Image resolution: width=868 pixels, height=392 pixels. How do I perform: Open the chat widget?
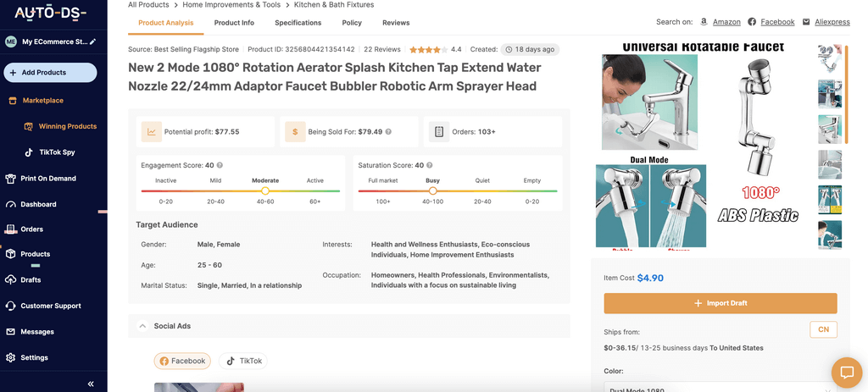(847, 372)
